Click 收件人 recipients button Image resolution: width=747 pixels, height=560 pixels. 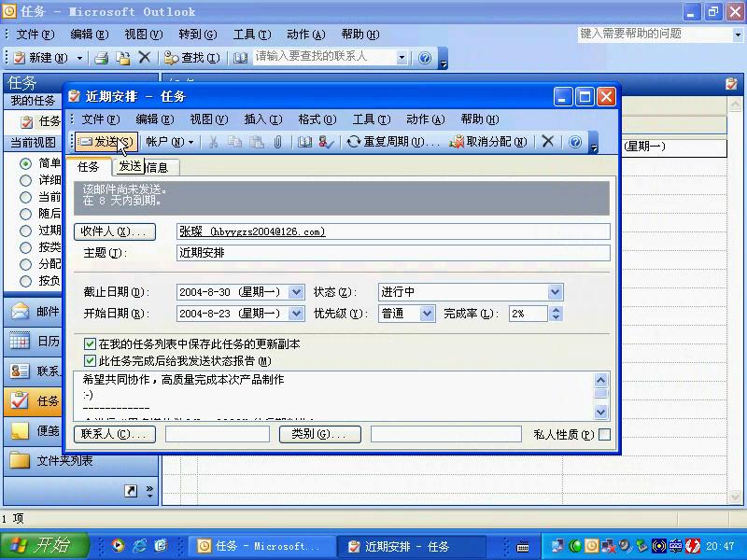click(x=115, y=231)
